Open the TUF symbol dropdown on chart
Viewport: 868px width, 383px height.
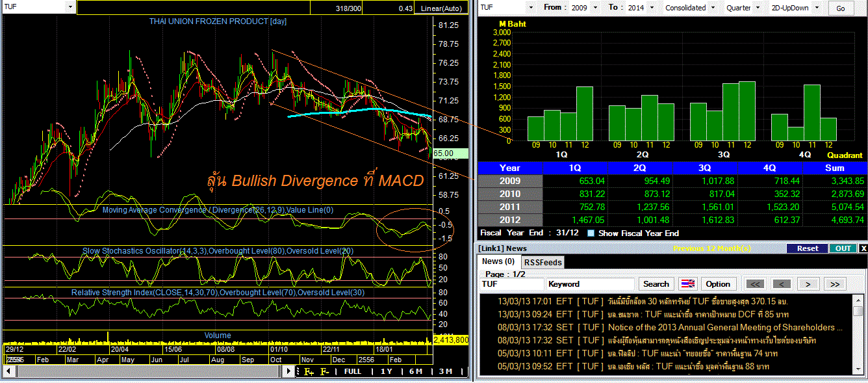point(70,7)
